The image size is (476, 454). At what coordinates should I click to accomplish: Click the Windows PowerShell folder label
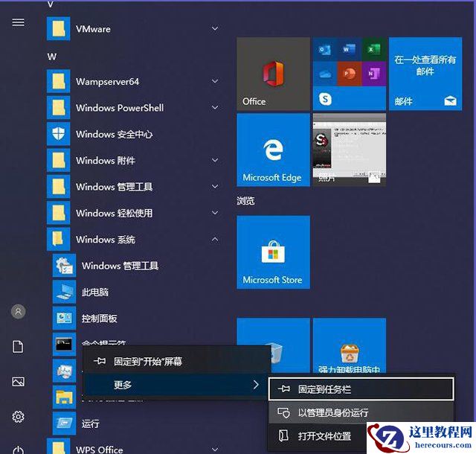(x=120, y=108)
